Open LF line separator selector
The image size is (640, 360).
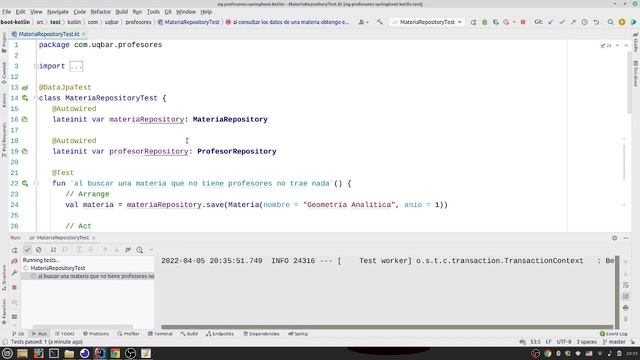[x=549, y=342]
